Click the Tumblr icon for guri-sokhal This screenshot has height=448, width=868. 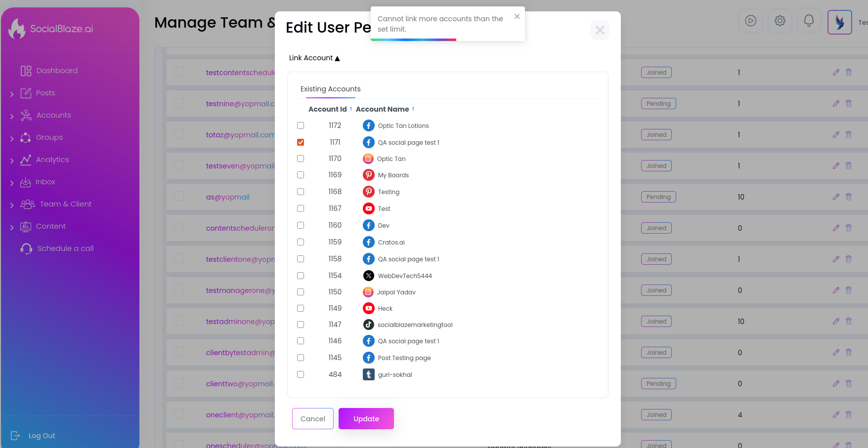tap(369, 374)
